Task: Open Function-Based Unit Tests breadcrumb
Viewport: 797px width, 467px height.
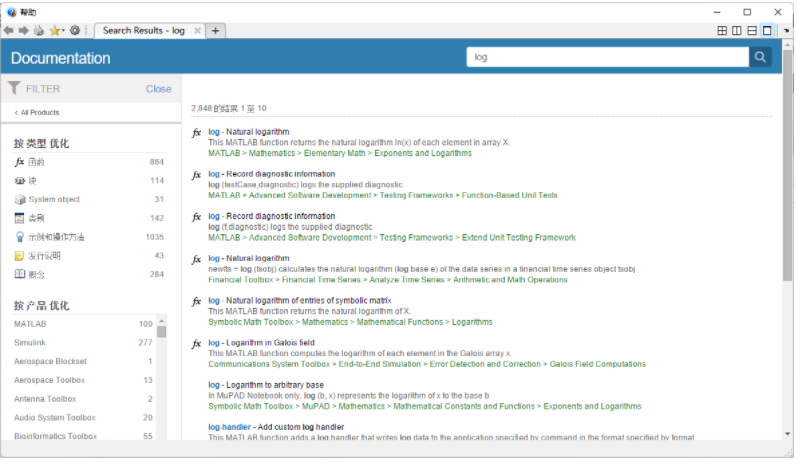Action: pos(509,196)
